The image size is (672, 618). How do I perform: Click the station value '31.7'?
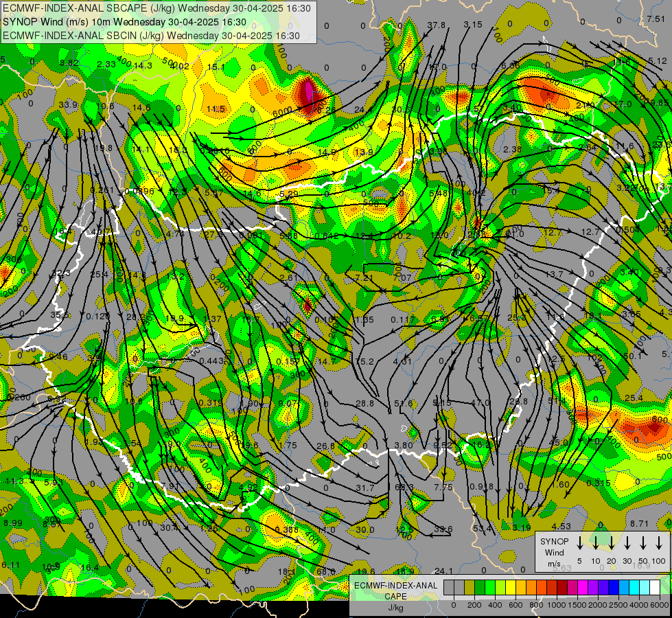[x=365, y=488]
